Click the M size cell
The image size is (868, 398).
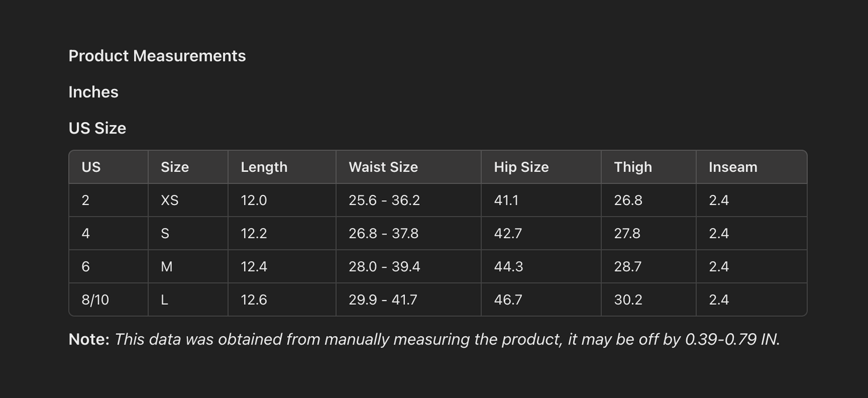tap(166, 266)
